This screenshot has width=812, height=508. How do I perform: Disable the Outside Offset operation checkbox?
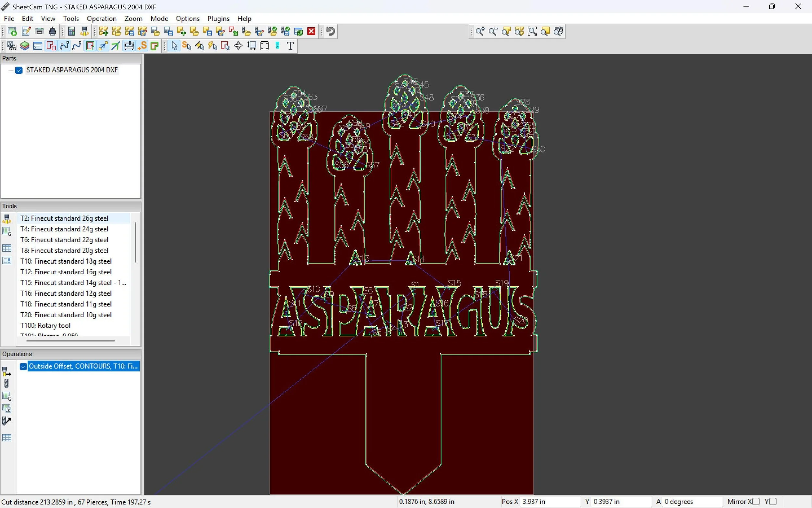23,366
